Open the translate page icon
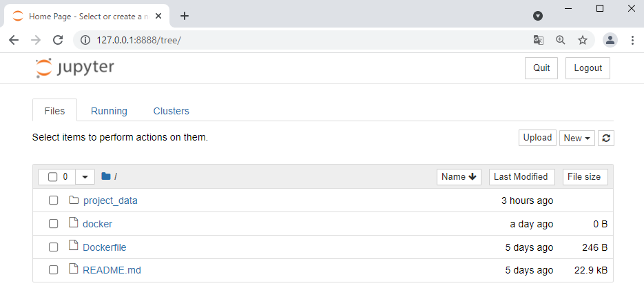 pos(539,40)
